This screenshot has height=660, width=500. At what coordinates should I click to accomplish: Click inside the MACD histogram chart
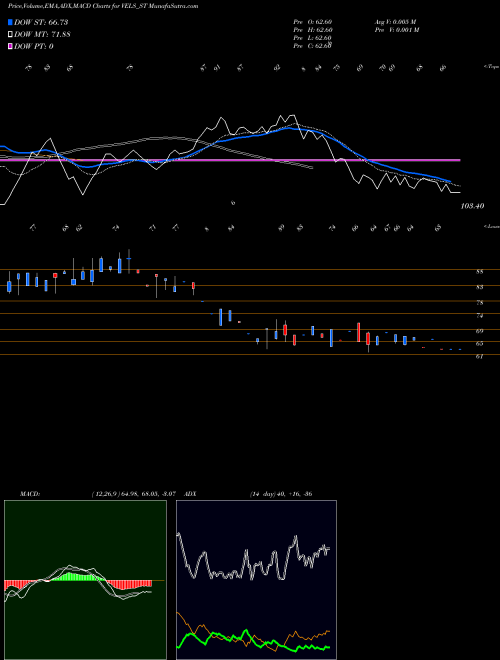[85, 580]
